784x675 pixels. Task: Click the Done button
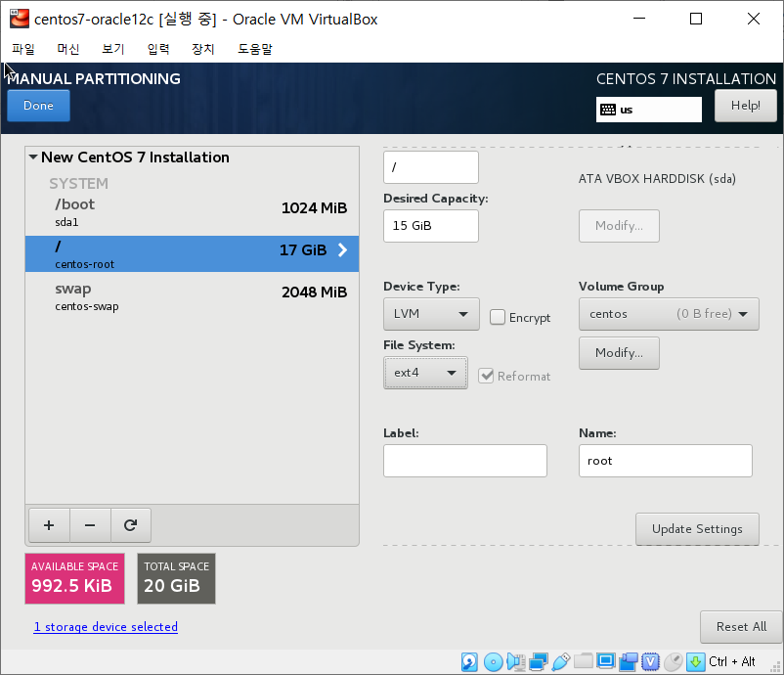[x=38, y=106]
